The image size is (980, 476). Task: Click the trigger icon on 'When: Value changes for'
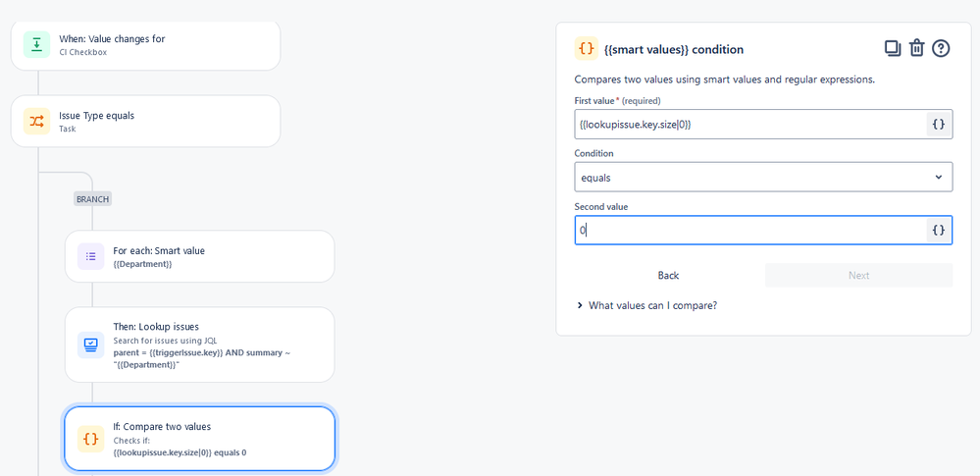click(36, 44)
